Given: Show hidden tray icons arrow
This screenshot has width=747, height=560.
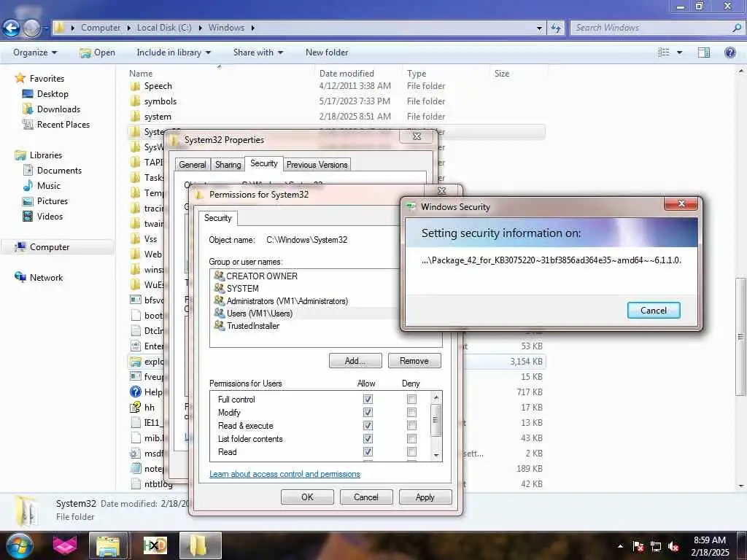Looking at the screenshot, I should [x=620, y=547].
